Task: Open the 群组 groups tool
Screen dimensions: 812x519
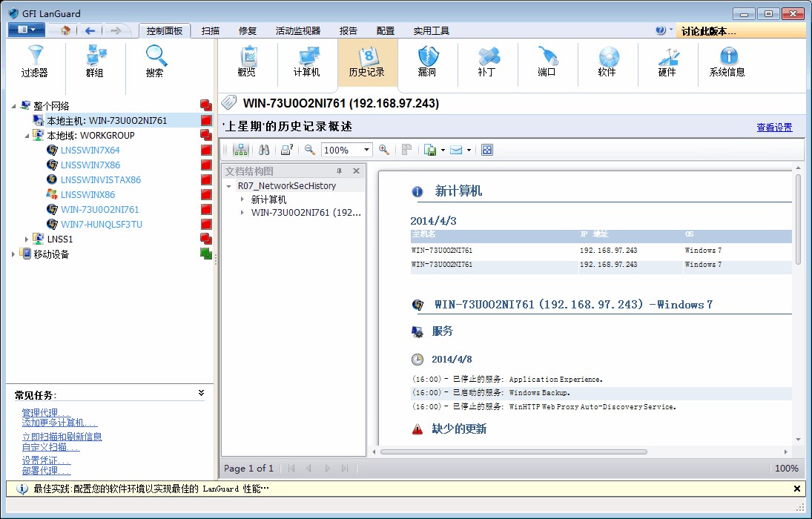Action: pyautogui.click(x=95, y=62)
